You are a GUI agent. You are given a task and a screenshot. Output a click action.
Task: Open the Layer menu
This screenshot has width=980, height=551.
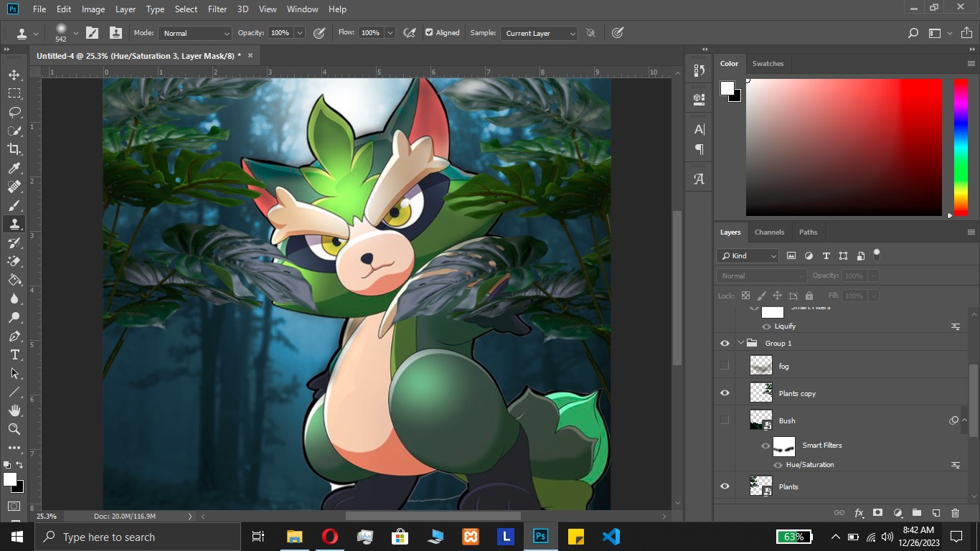coord(126,9)
